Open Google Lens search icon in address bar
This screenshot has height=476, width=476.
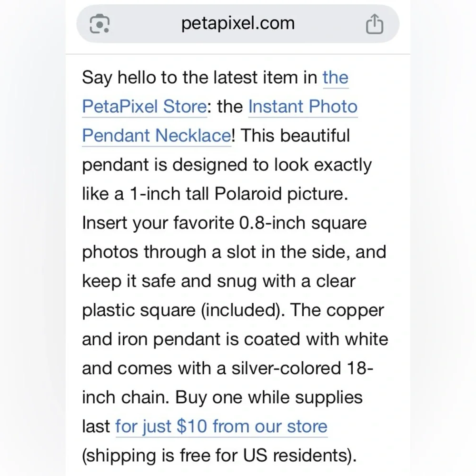(99, 24)
